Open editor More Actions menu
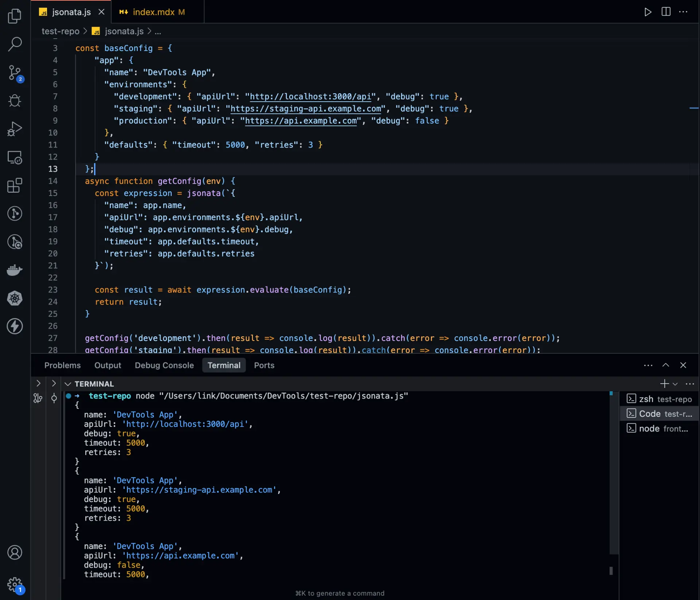The height and width of the screenshot is (600, 700). tap(683, 12)
